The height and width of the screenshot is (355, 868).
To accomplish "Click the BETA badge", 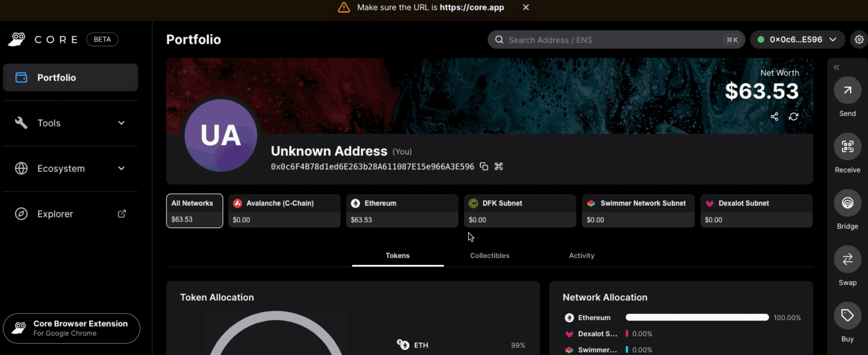I will [x=102, y=39].
